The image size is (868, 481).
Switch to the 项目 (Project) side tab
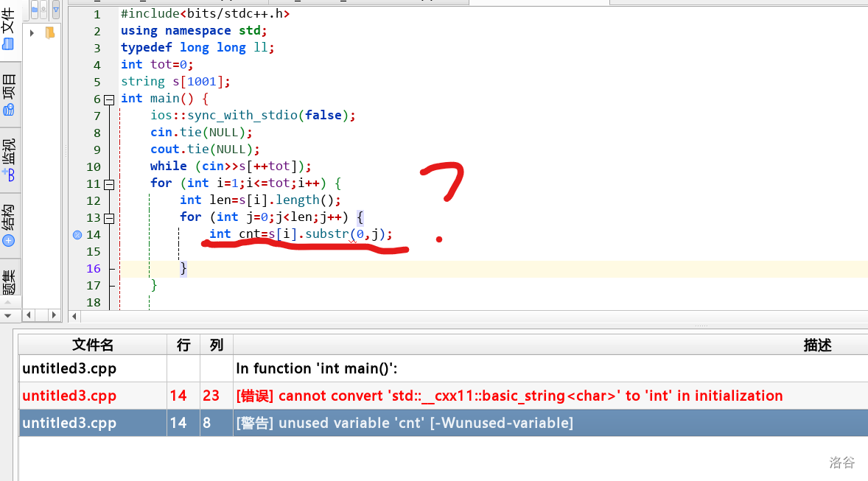point(9,95)
